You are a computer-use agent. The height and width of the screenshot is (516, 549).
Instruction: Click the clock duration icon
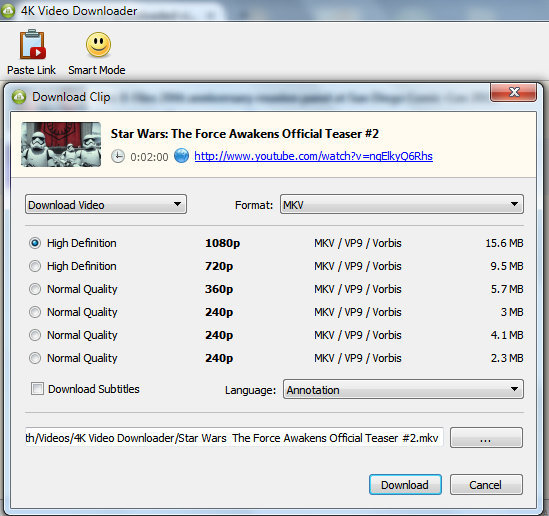tap(118, 156)
